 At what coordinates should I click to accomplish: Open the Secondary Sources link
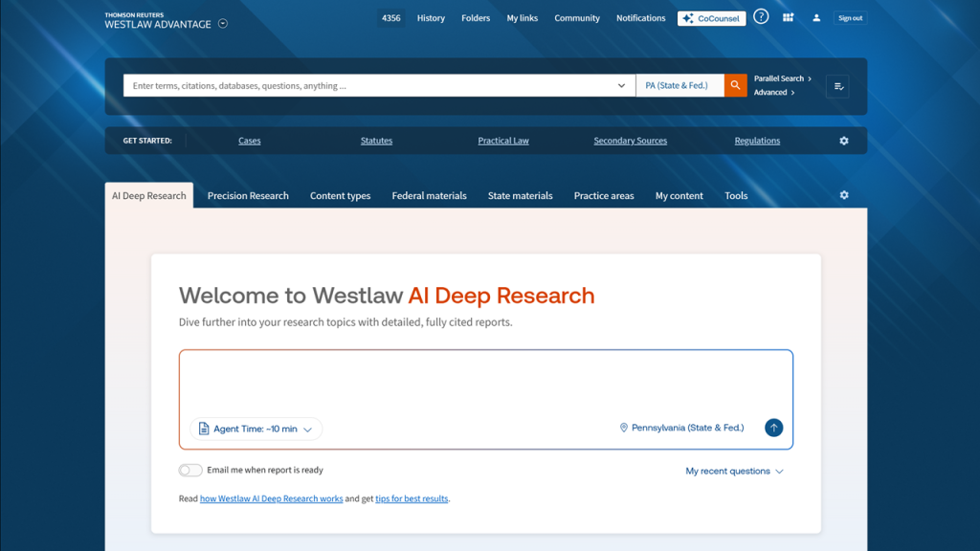(630, 141)
